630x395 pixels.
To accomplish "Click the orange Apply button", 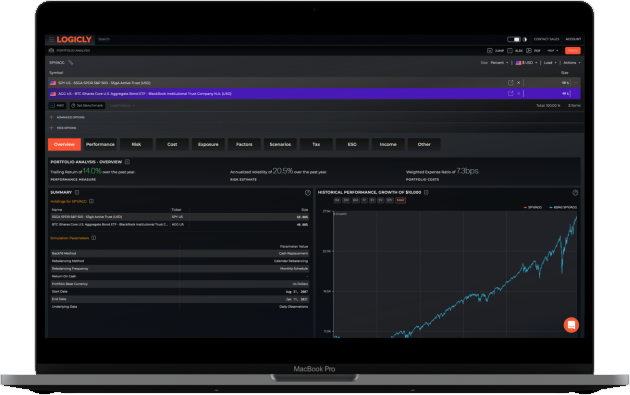I will point(573,51).
